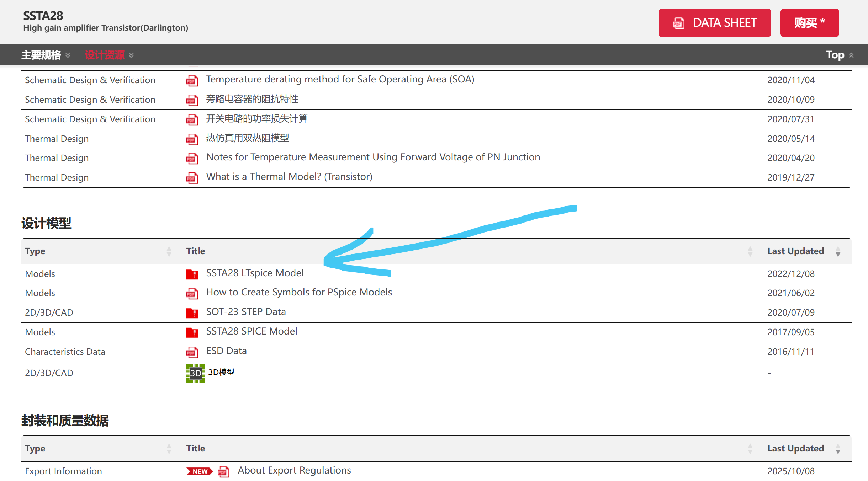Click PDF icon beside What is a Thermal Model
868x481 pixels.
[x=192, y=178]
